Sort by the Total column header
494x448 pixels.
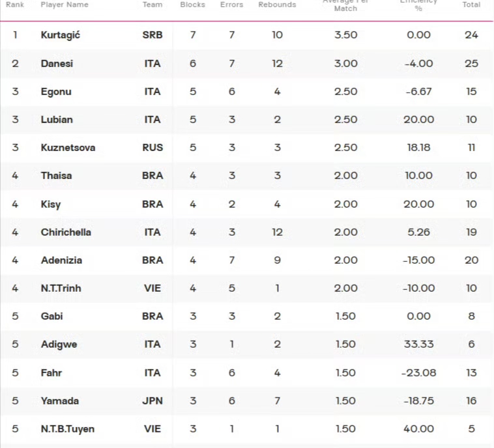tap(471, 5)
